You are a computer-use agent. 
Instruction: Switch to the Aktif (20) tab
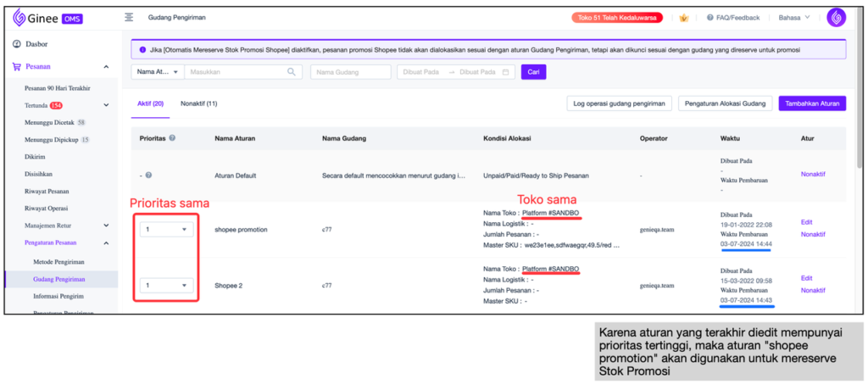(150, 103)
